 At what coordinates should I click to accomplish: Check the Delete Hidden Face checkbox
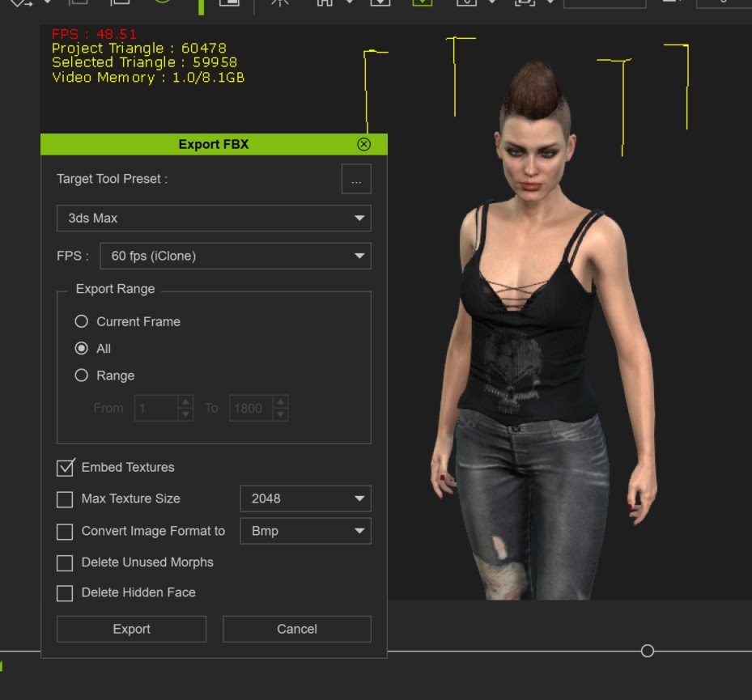65,593
